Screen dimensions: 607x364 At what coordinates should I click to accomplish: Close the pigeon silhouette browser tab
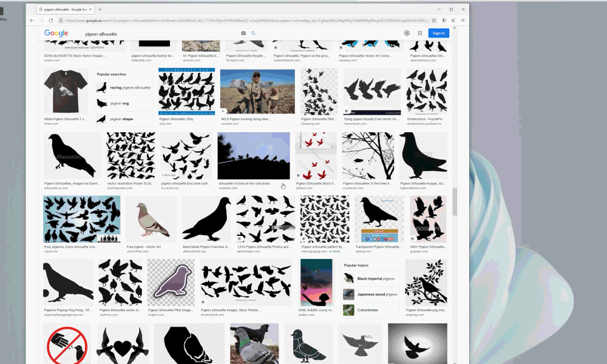(90, 9)
